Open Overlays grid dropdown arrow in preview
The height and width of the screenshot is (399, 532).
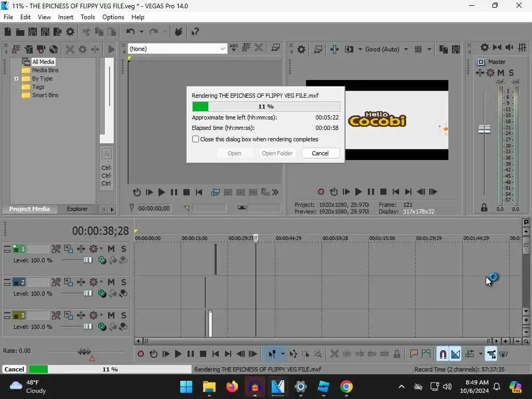[x=429, y=49]
